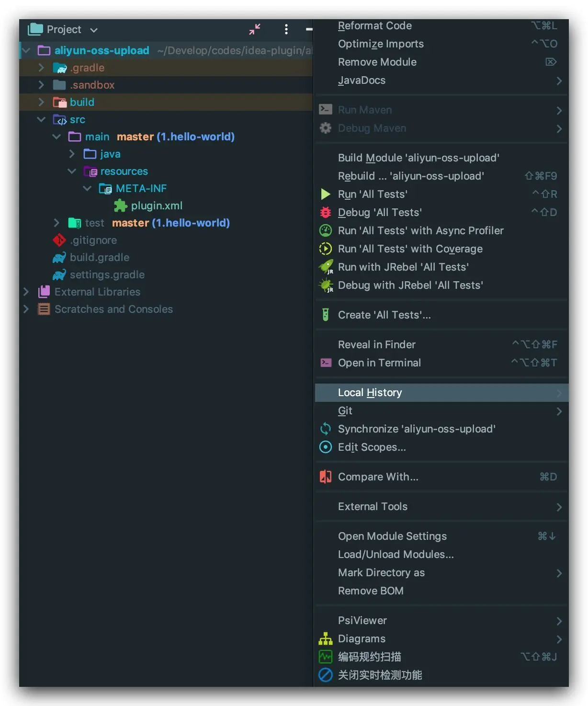
Task: Expand the External Libraries node
Action: (26, 292)
